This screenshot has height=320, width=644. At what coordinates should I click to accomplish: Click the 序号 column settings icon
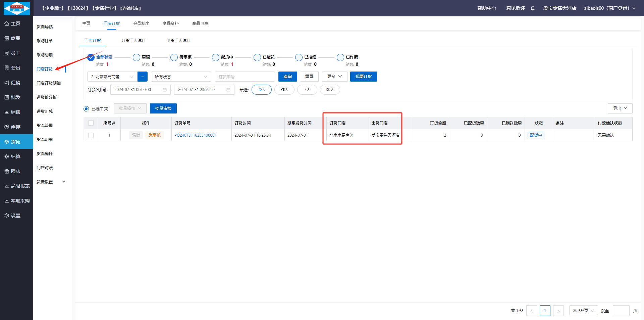[x=114, y=123]
